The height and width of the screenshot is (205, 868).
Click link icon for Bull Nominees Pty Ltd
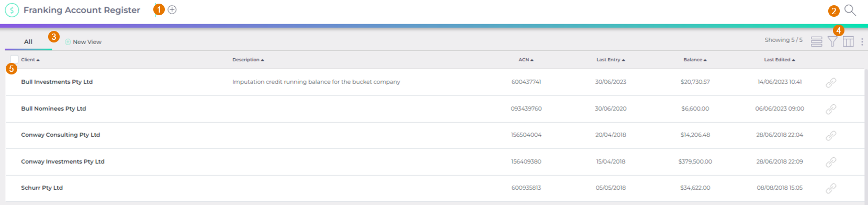tap(831, 109)
